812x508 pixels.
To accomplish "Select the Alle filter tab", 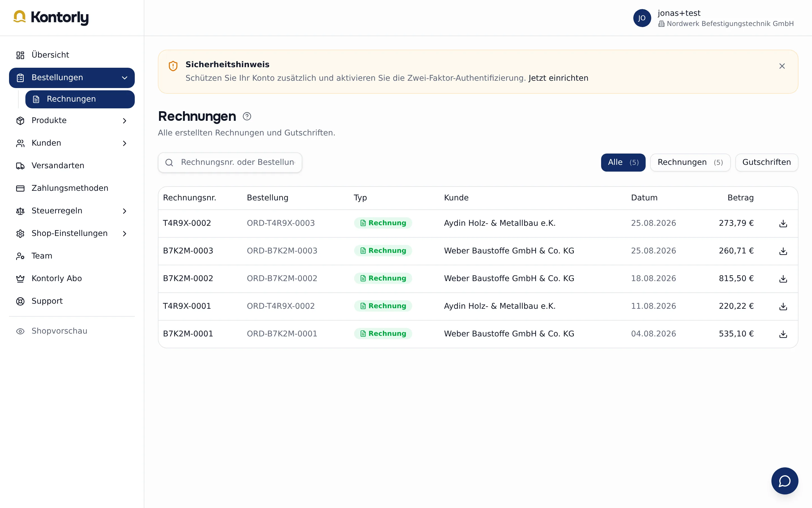I will point(623,163).
